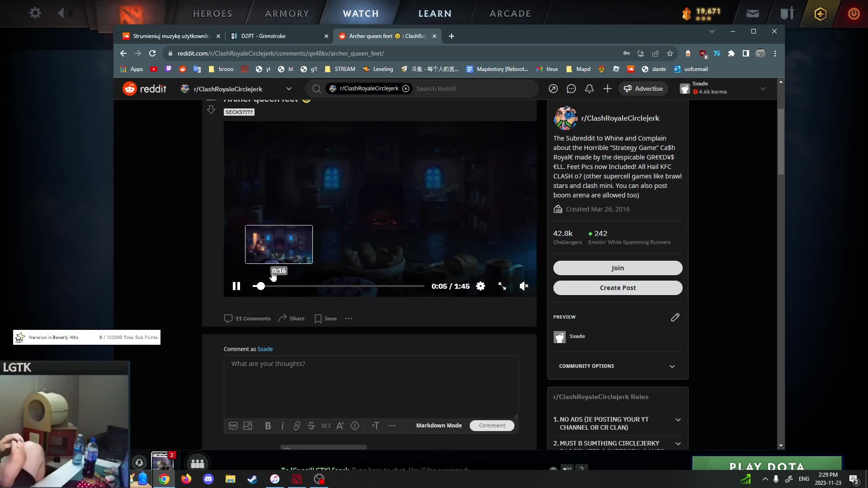Reload the Reddit page
Viewport: 868px width, 488px height.
click(x=152, y=53)
